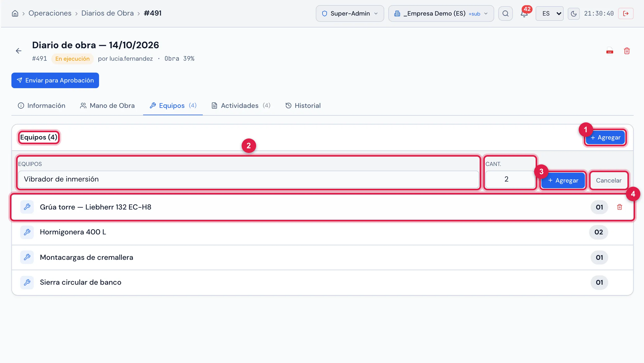The width and height of the screenshot is (644, 363).
Task: Click 01 quantity badge of Sierra circular
Action: [x=599, y=282]
